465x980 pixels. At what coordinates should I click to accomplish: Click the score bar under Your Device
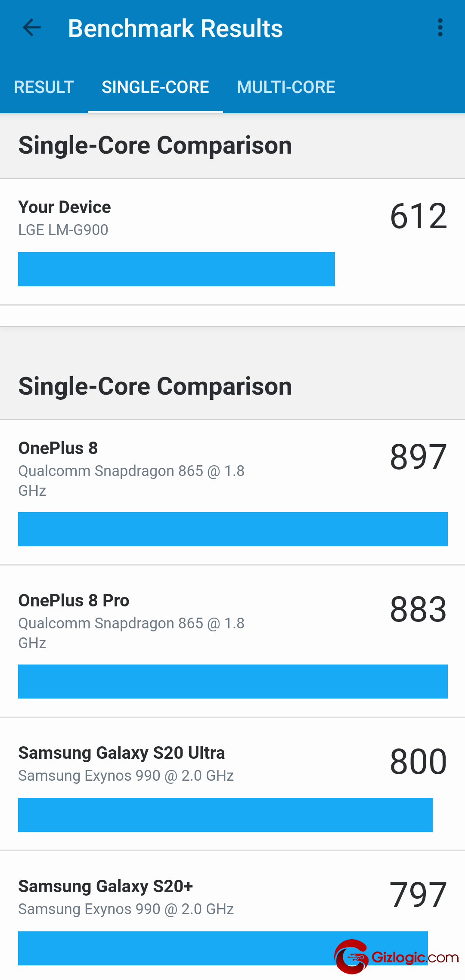click(177, 269)
